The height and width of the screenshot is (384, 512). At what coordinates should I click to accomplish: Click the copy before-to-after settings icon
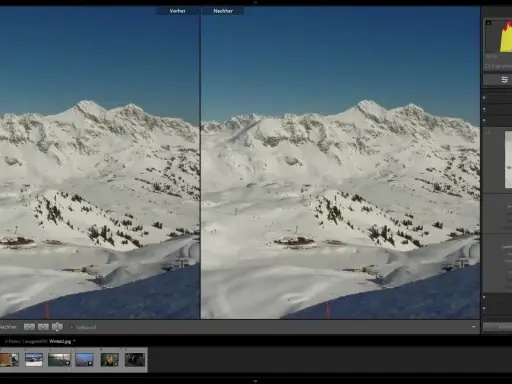point(29,327)
